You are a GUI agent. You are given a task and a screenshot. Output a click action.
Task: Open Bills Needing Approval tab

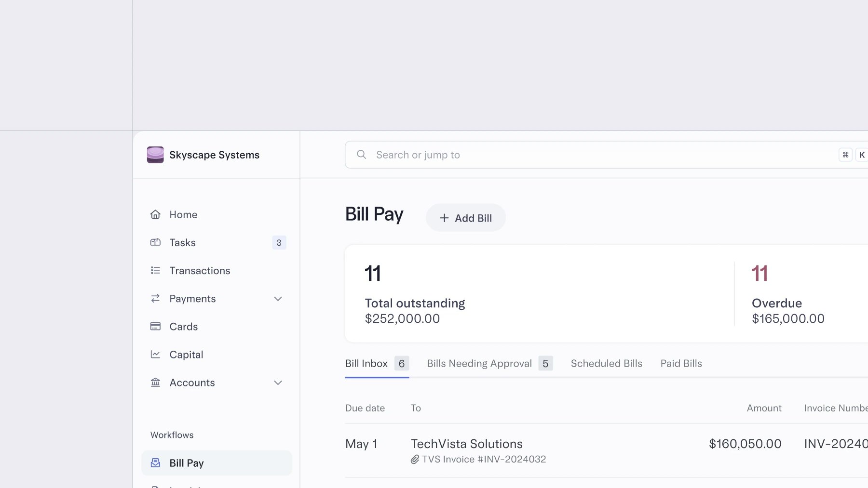point(490,364)
